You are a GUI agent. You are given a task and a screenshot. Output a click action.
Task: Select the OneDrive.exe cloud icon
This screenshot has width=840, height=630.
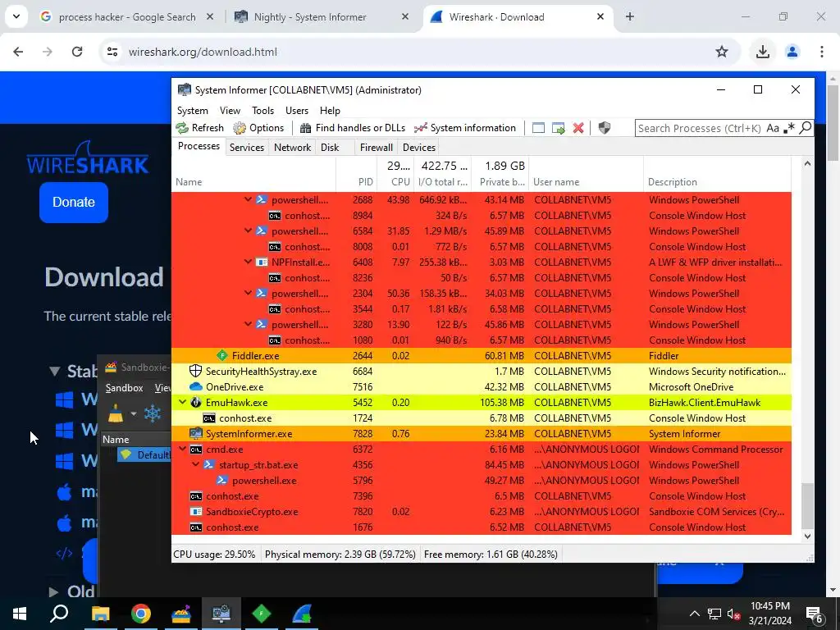click(196, 387)
